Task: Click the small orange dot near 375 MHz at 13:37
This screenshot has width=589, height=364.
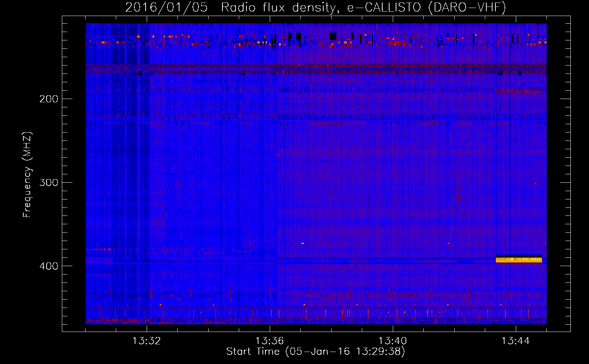Action: pos(303,243)
